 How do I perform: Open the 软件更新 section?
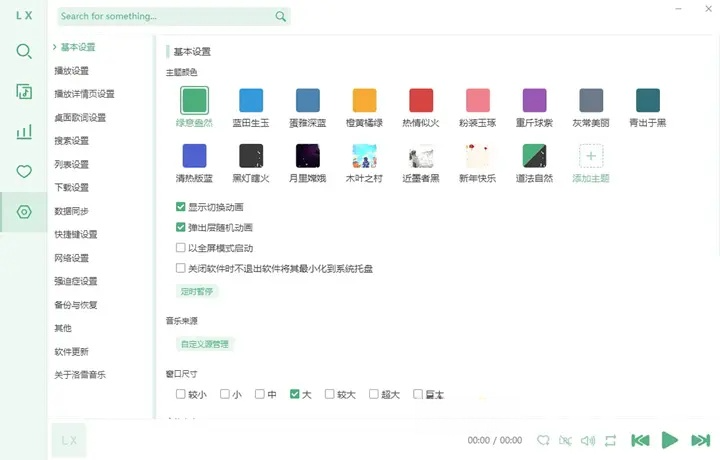(x=72, y=352)
